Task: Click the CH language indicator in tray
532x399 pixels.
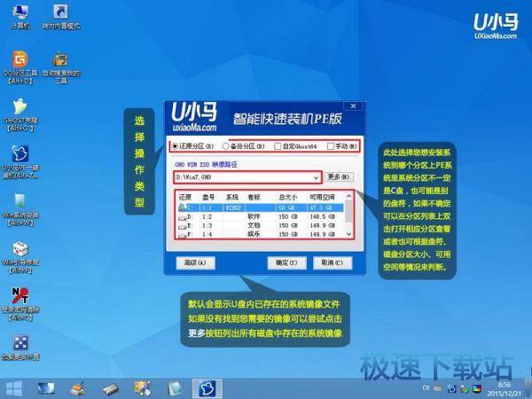Action: [426, 387]
